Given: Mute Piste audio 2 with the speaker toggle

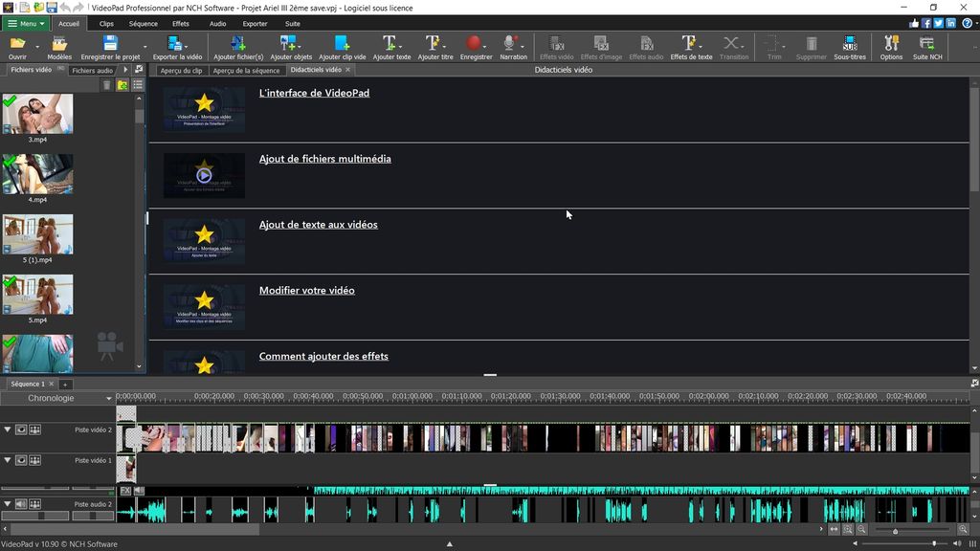Looking at the screenshot, I should (21, 504).
